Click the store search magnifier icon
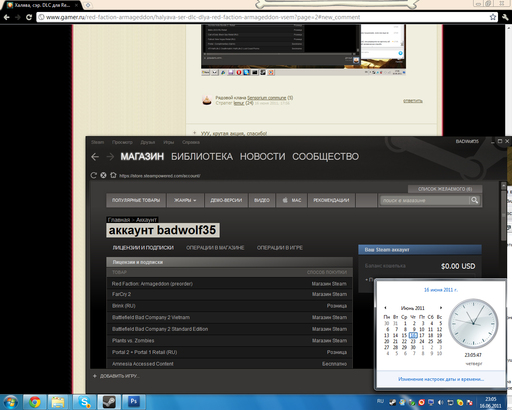 pyautogui.click(x=474, y=200)
